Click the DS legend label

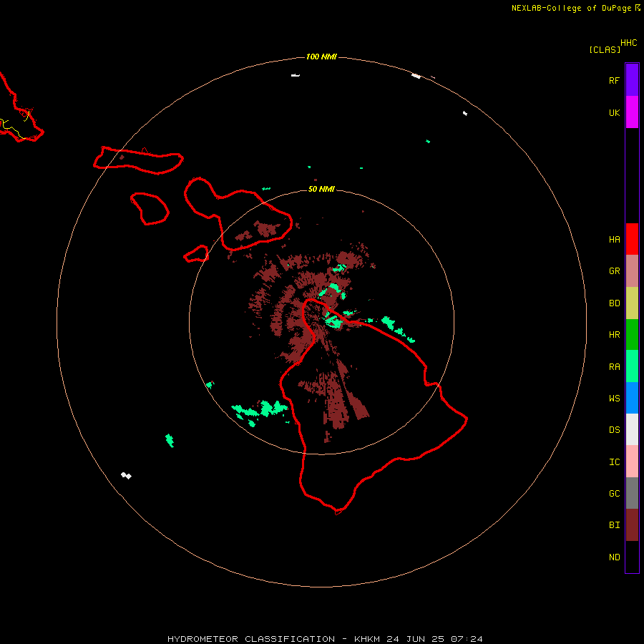(x=614, y=430)
